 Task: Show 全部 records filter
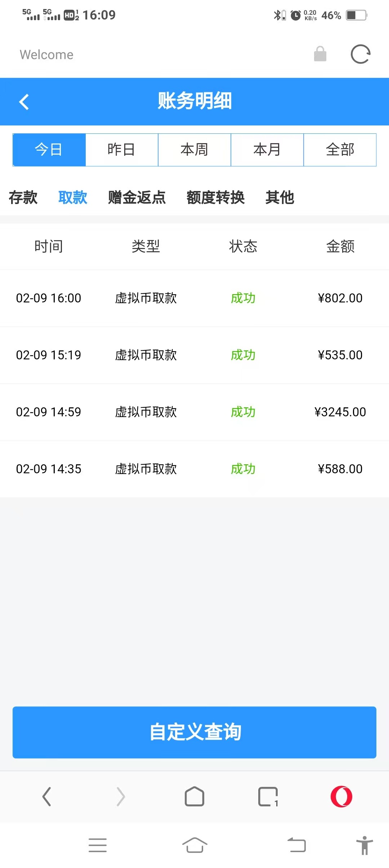[x=340, y=150]
